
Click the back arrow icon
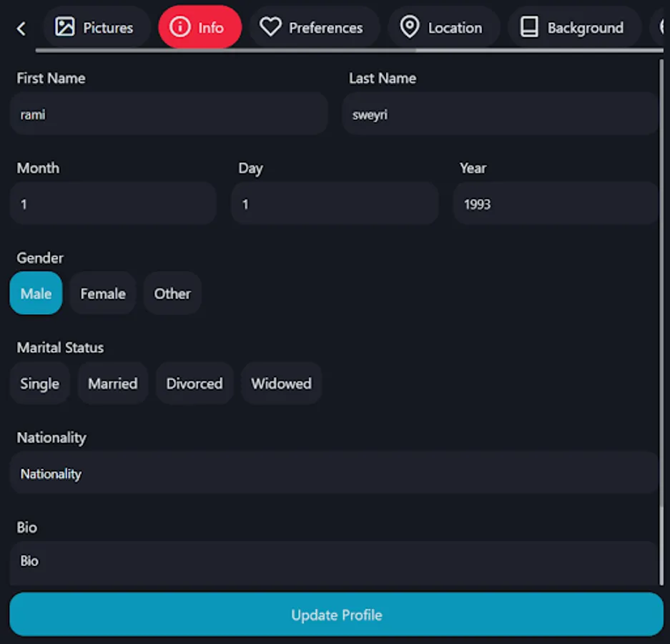point(21,28)
